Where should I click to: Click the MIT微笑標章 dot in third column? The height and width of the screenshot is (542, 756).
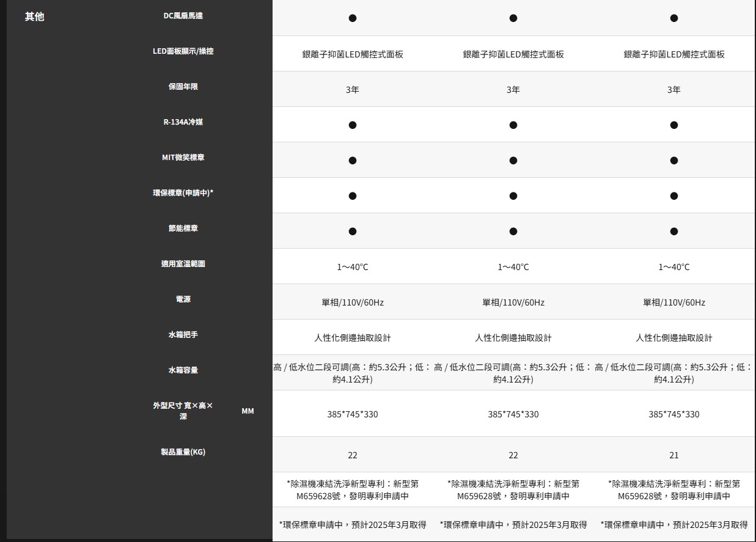(x=674, y=161)
